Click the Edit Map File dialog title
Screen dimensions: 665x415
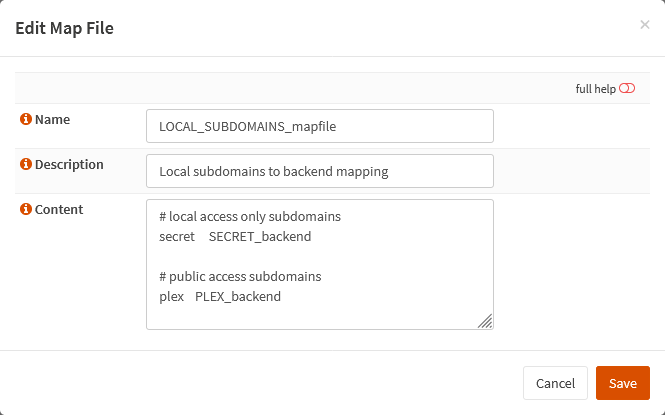click(x=64, y=28)
